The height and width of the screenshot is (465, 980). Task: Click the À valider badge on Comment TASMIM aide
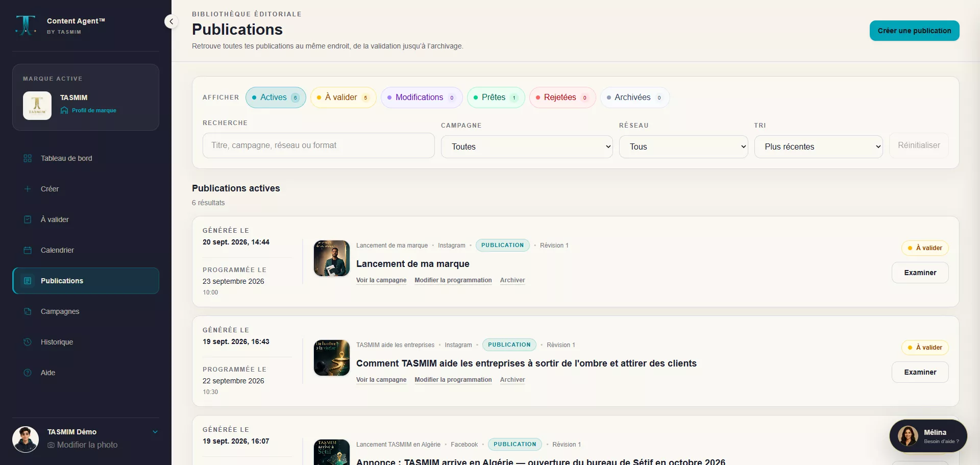tap(925, 348)
